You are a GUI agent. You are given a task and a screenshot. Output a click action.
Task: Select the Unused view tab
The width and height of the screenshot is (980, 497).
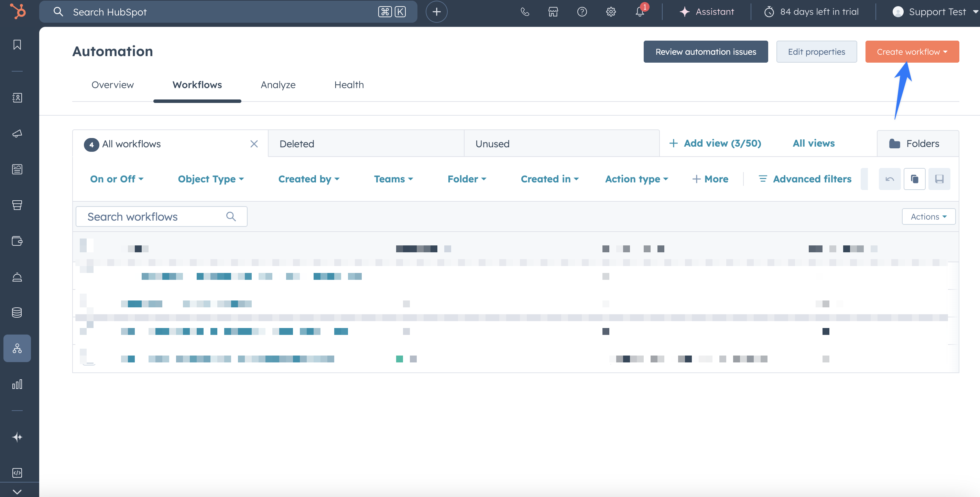(x=562, y=144)
